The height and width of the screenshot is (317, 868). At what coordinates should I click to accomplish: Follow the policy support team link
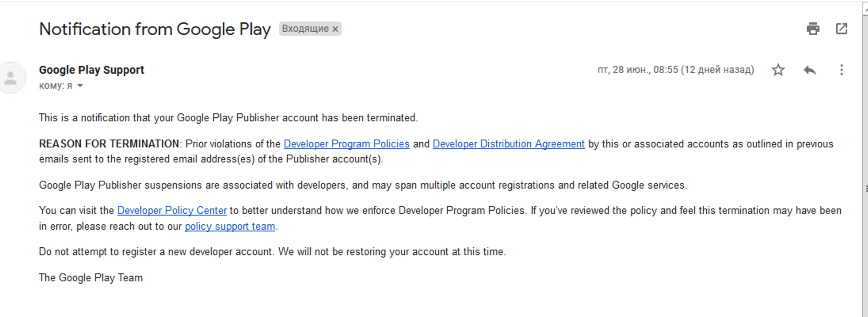click(230, 226)
